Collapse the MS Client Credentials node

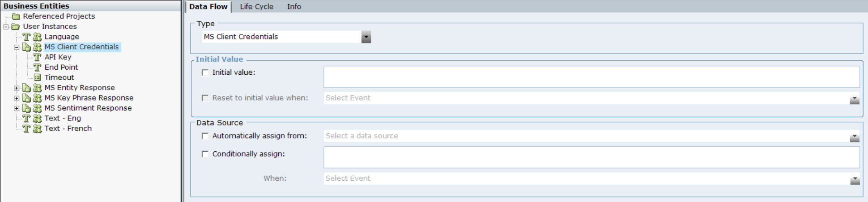tap(17, 47)
